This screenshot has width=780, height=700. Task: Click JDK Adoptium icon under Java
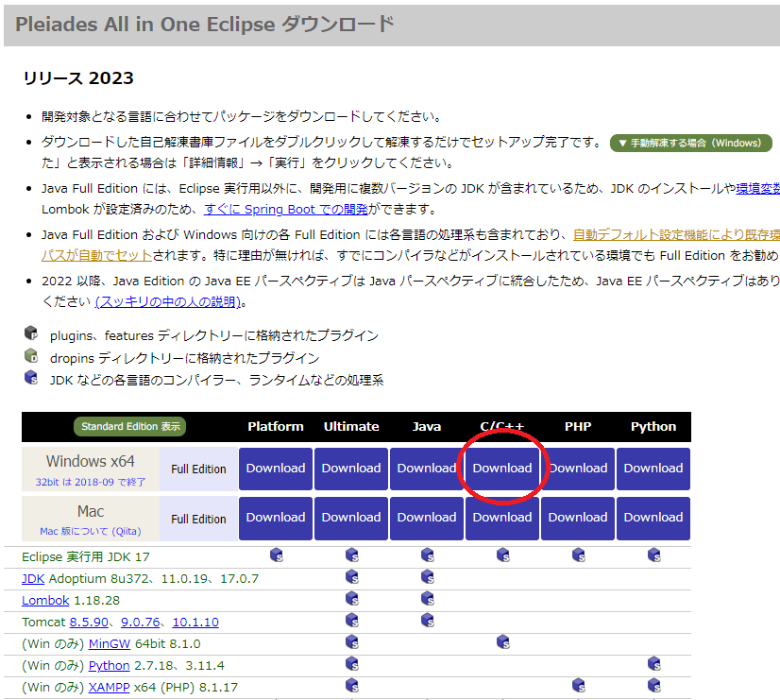coord(428,577)
